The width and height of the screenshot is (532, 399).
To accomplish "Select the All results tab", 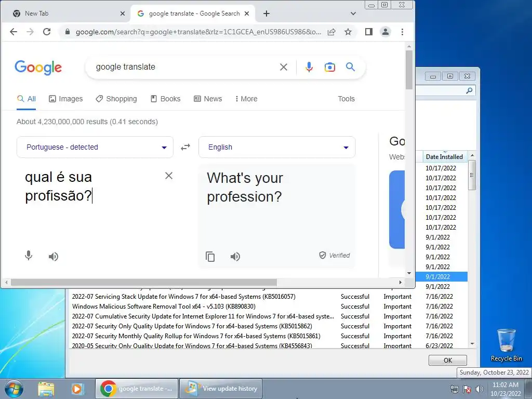I will (x=26, y=99).
